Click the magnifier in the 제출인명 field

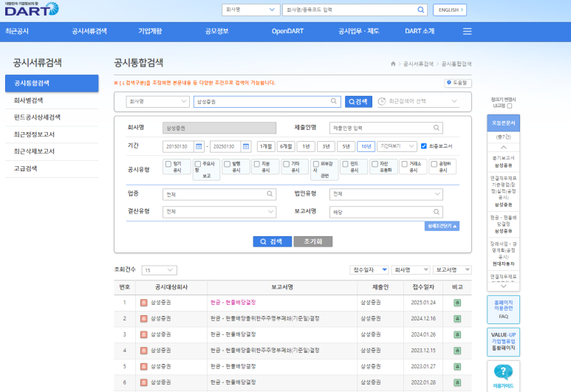point(437,128)
